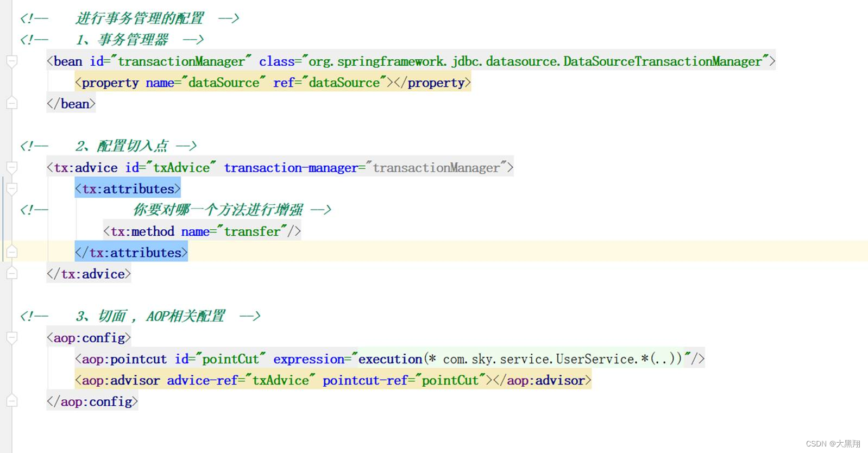This screenshot has width=868, height=453.
Task: Click the closing </aop:advisor> tag
Action: point(543,380)
